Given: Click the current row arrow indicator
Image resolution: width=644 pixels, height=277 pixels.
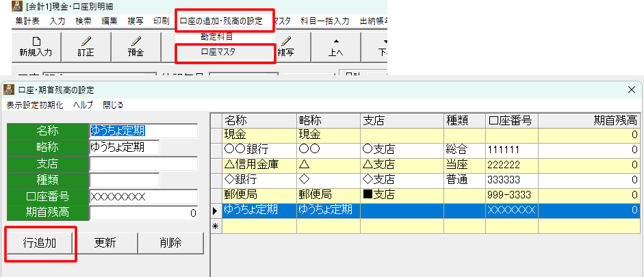Looking at the screenshot, I should [216, 211].
